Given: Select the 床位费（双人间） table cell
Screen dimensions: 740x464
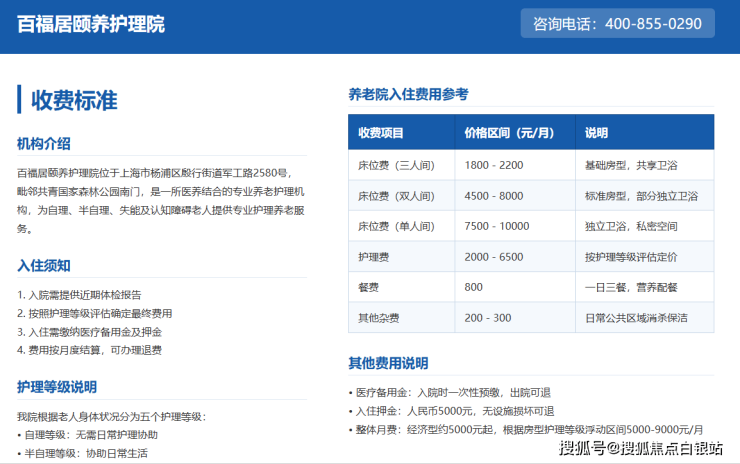Looking at the screenshot, I should [402, 196].
